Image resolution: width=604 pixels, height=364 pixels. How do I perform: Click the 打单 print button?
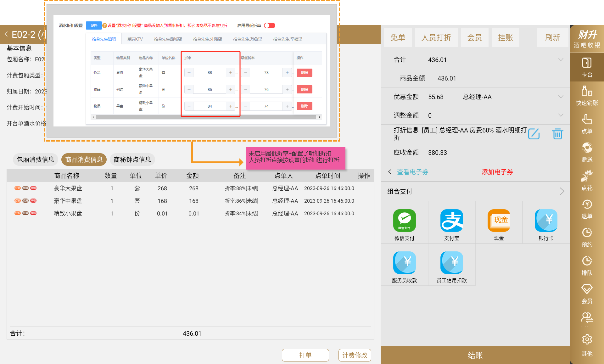[305, 355]
